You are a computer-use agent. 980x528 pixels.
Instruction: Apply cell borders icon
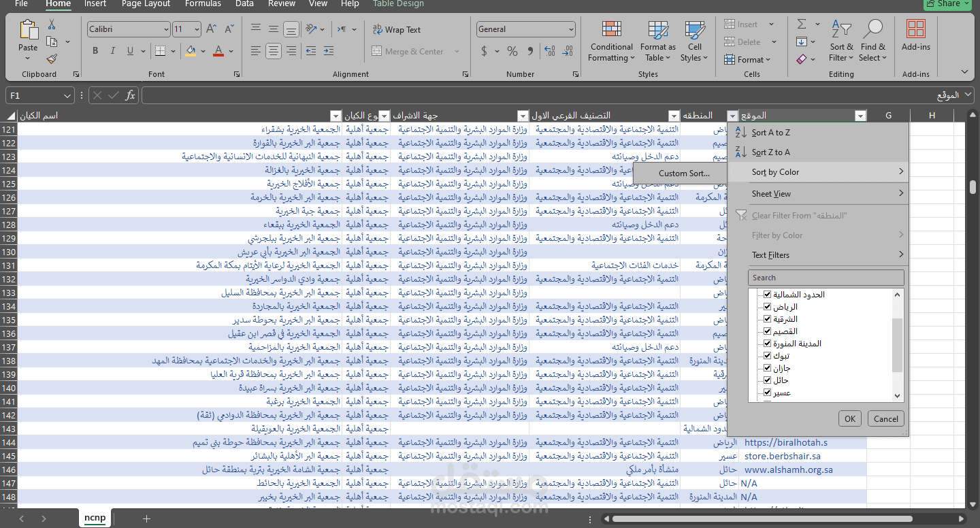(159, 51)
